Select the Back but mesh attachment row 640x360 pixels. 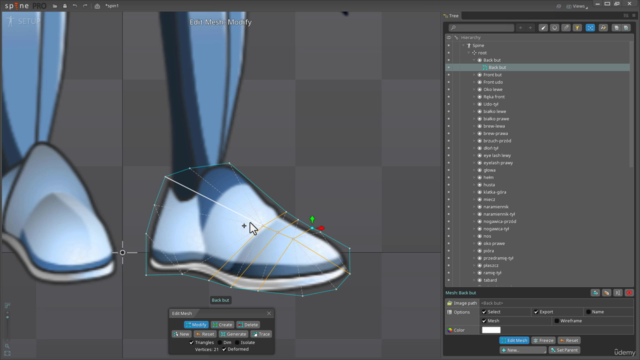click(538, 67)
